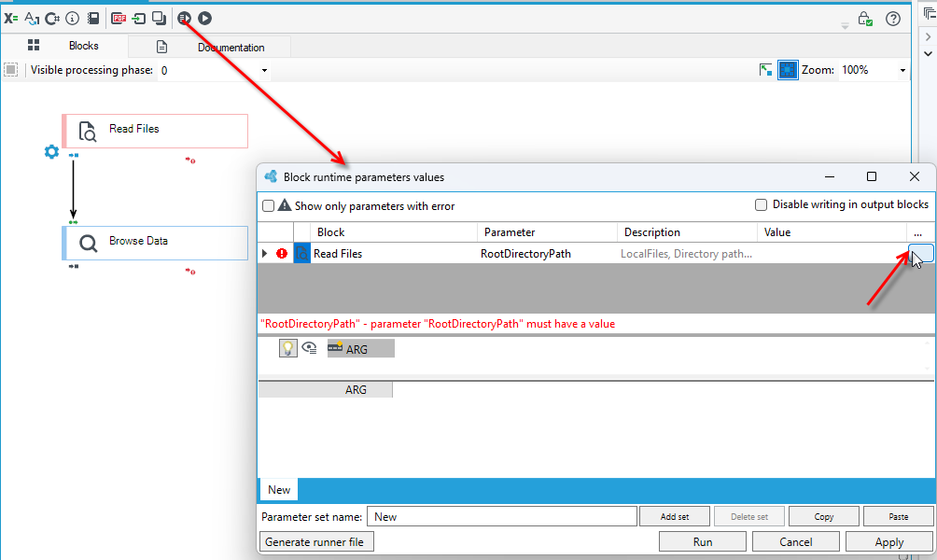Click the gear icon beside Read Files block

52,152
